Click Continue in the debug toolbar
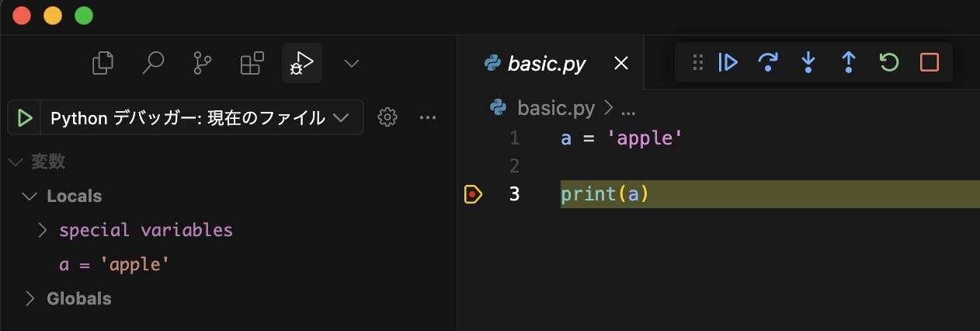Screen dimensions: 980x331 (x=728, y=62)
